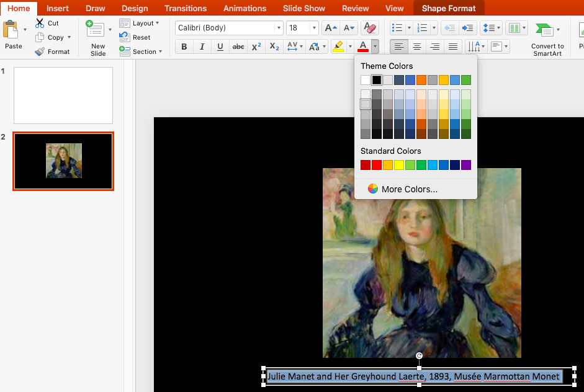Open the font name dropdown

click(x=279, y=28)
